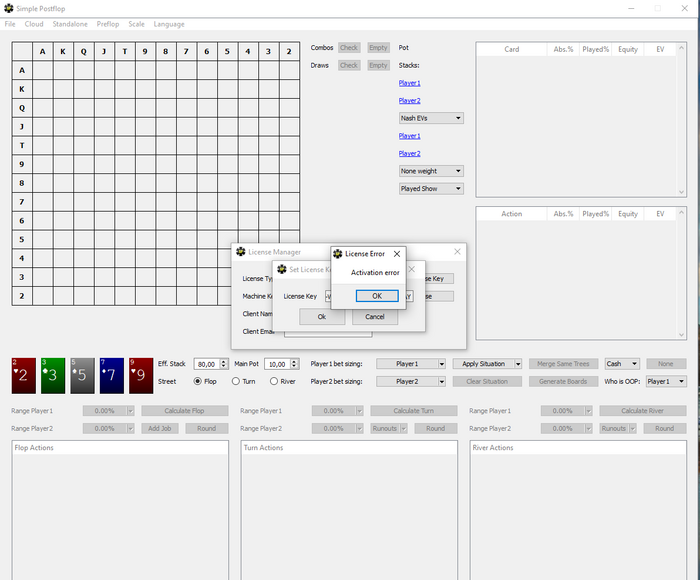Screen dimensions: 700x580
Task: Click the Player1 link below Nash EVs
Action: point(409,136)
